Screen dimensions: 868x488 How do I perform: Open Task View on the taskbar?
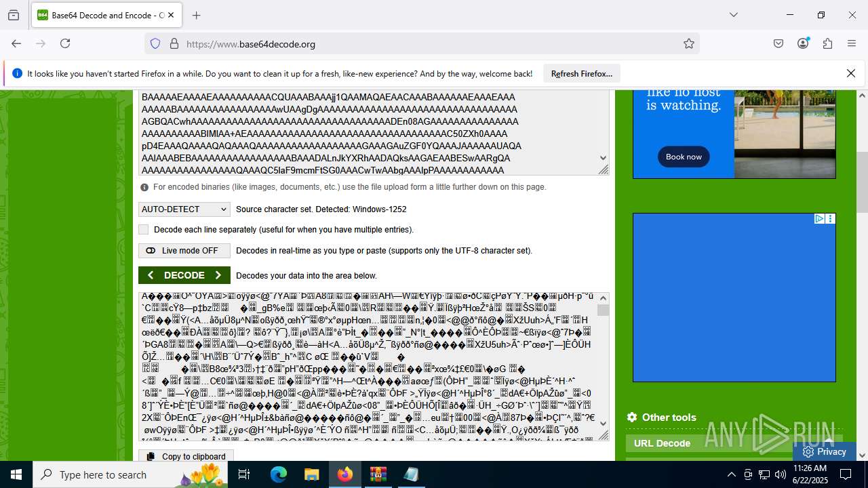(x=245, y=474)
